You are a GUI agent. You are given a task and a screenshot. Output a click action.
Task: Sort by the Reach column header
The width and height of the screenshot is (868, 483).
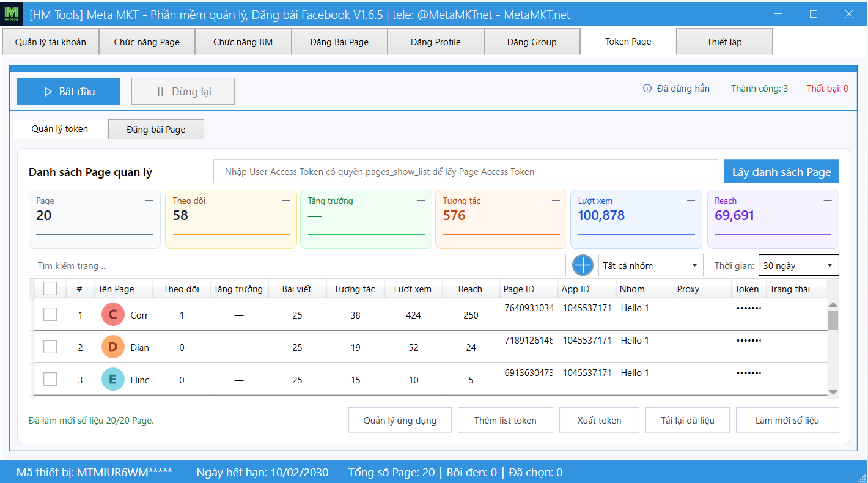click(x=470, y=289)
